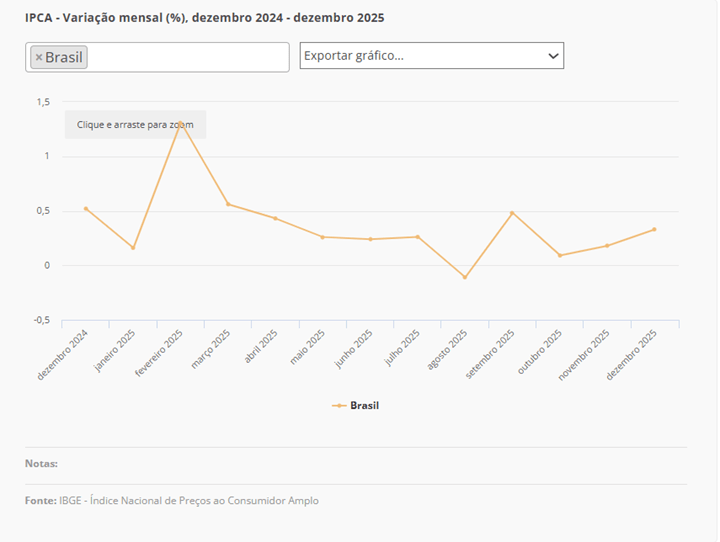The width and height of the screenshot is (720, 542).
Task: Toggle Brasil series in the chart legend
Action: coord(364,406)
